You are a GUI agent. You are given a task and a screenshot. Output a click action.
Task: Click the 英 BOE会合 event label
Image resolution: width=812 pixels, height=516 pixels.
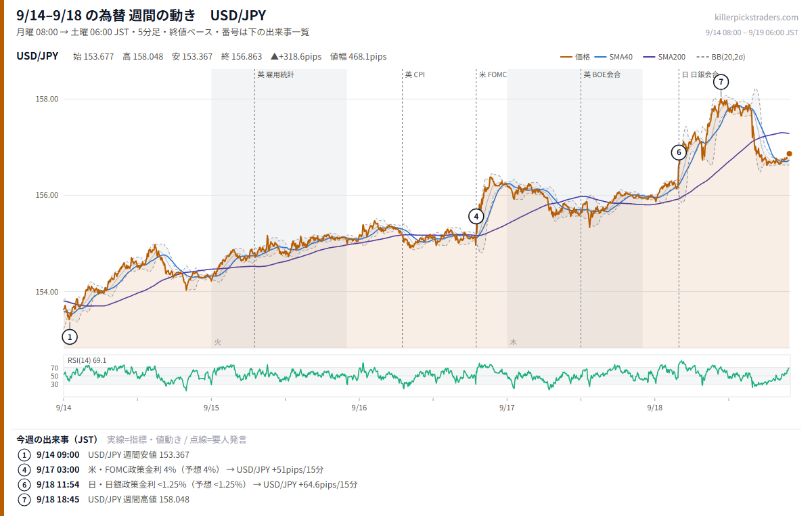(602, 74)
